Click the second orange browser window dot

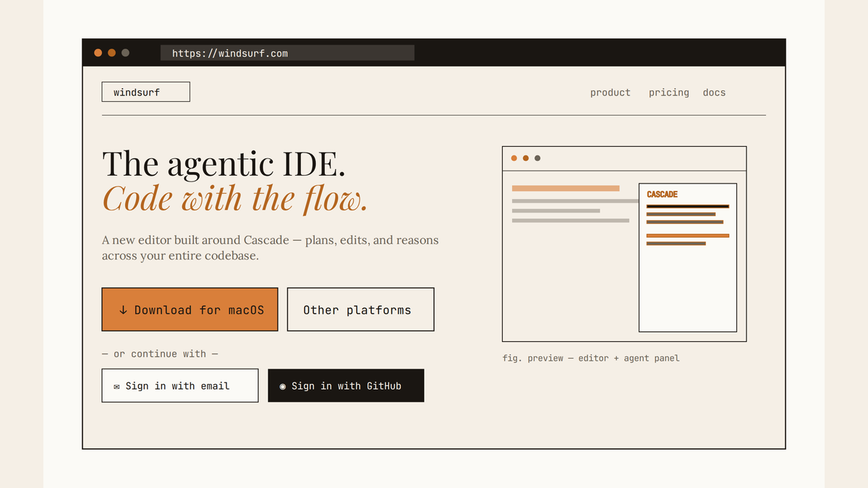[111, 53]
